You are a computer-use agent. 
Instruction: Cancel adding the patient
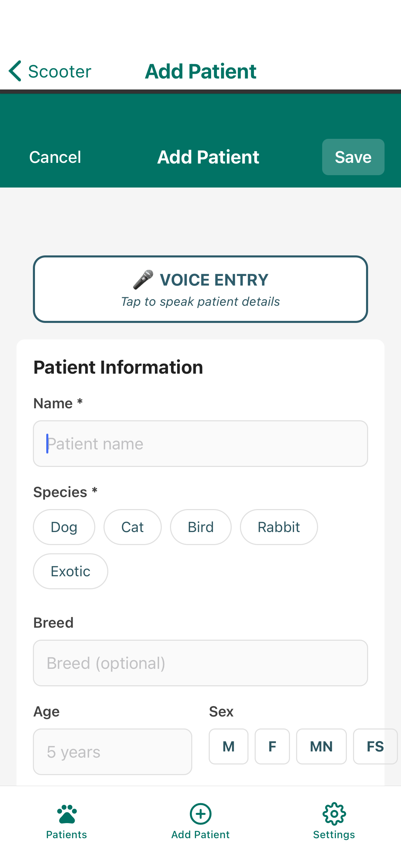point(55,157)
